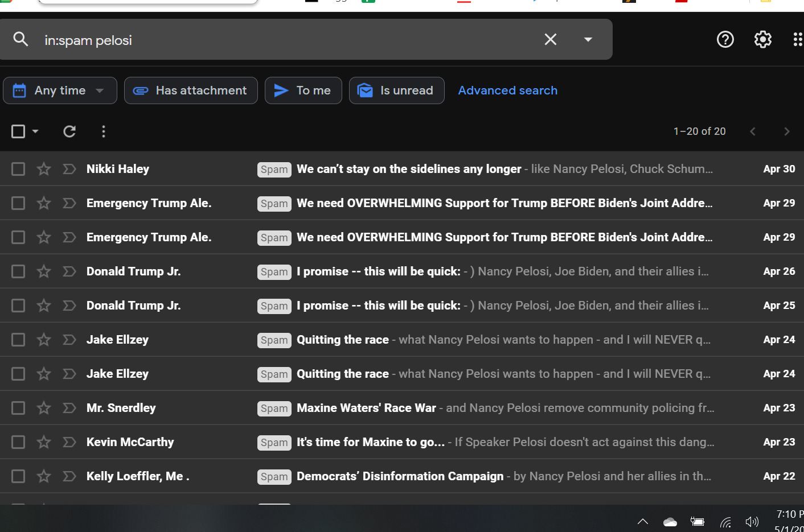Star the Apr 26 Donald Trump Jr. email

(x=44, y=271)
